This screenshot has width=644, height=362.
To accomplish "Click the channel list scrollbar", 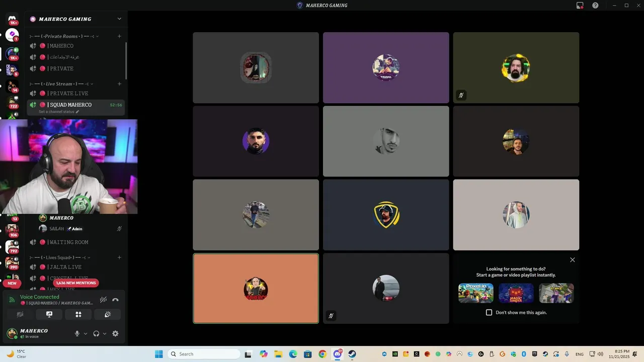I will [x=126, y=60].
